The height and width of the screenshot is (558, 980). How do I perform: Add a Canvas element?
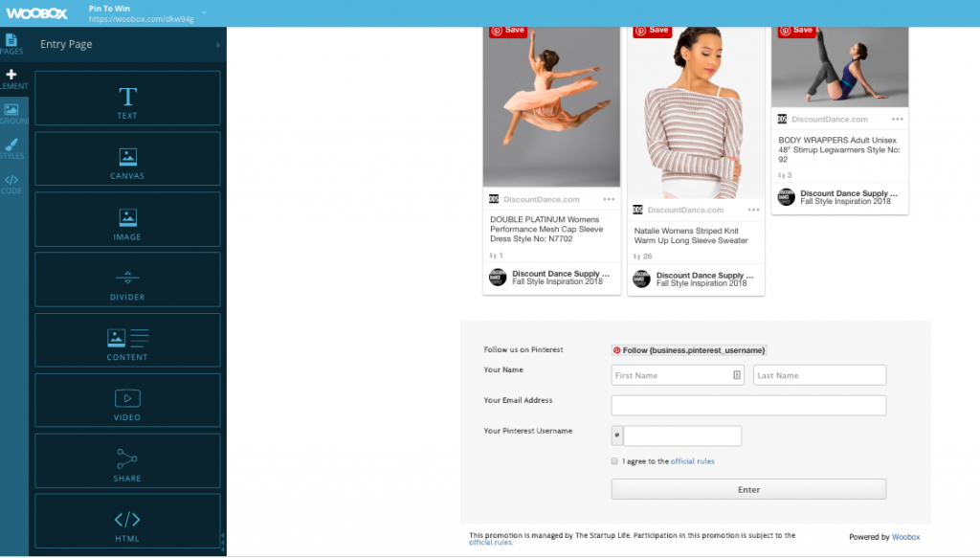point(127,159)
